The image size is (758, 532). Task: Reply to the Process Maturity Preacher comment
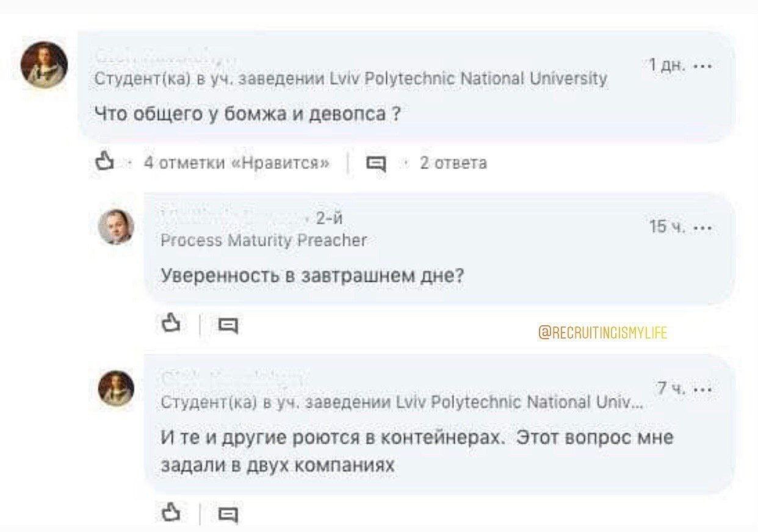coord(228,325)
